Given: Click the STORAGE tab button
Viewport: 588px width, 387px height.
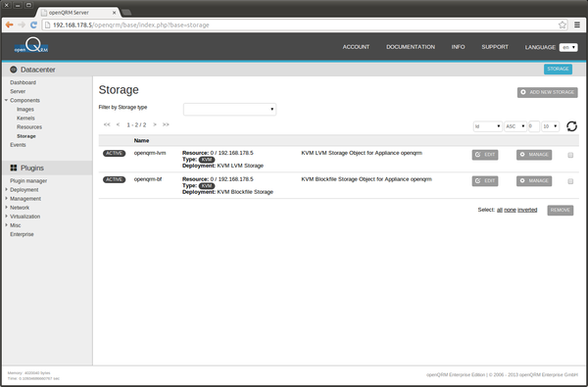Looking at the screenshot, I should click(x=558, y=69).
